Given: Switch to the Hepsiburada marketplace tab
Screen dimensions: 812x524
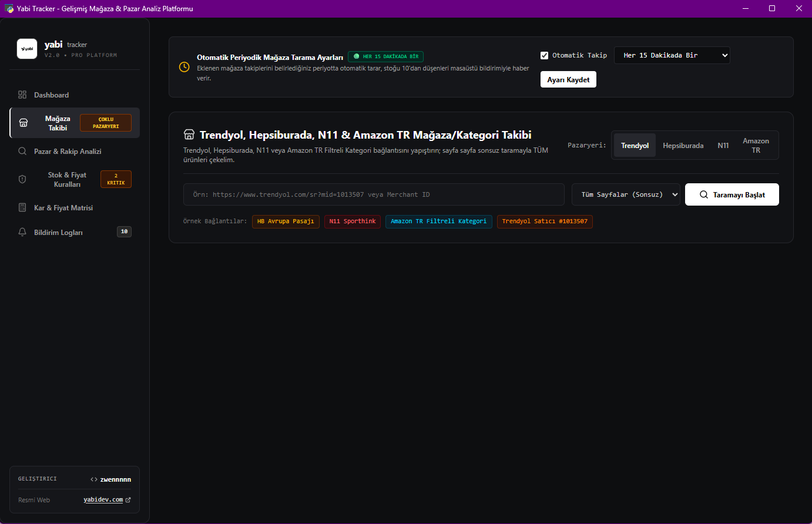Looking at the screenshot, I should (683, 145).
